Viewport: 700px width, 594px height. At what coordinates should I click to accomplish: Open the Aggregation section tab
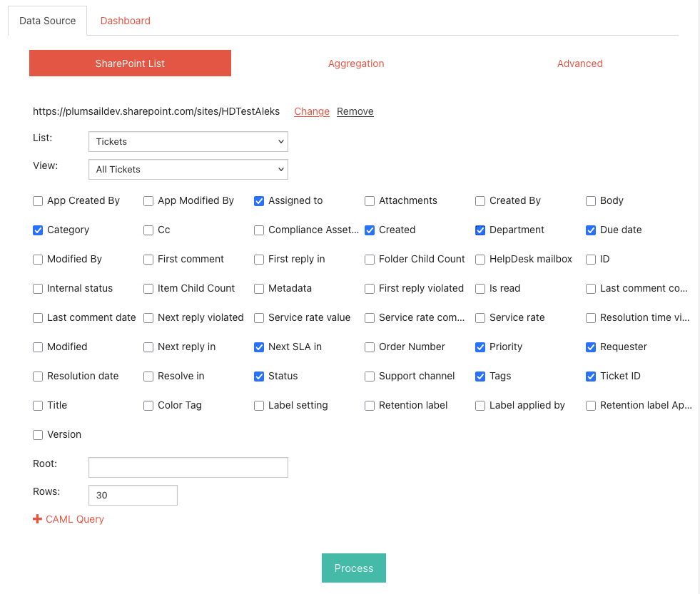356,63
